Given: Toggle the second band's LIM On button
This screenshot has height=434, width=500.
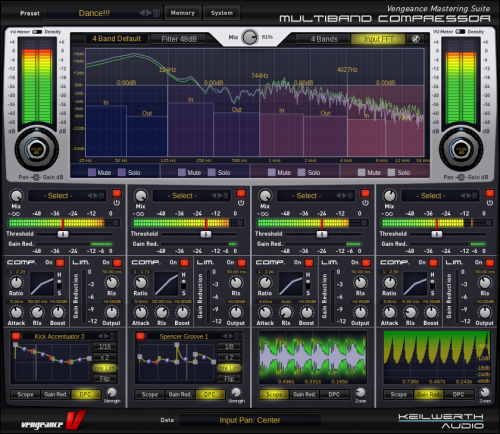Looking at the screenshot, I should click(x=242, y=263).
